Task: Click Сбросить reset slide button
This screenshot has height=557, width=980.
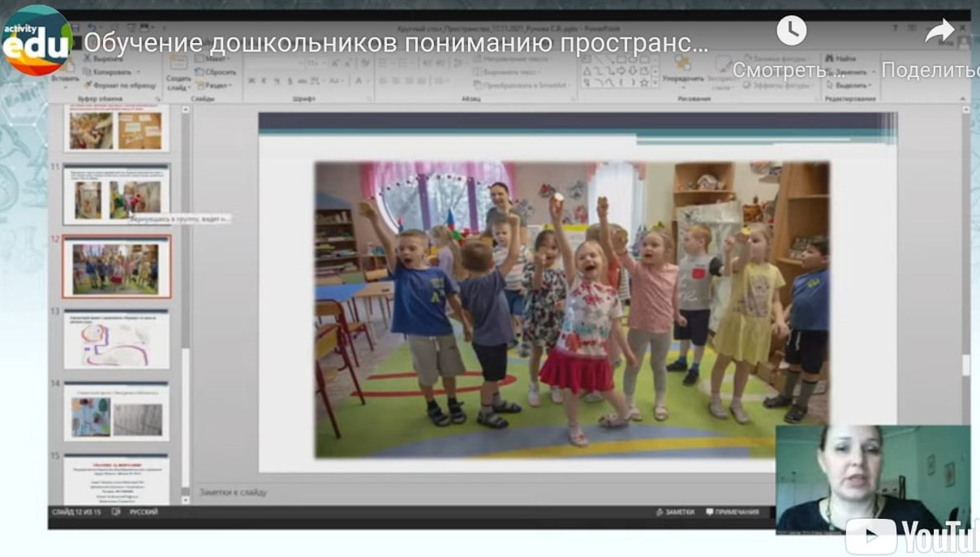Action: point(216,71)
